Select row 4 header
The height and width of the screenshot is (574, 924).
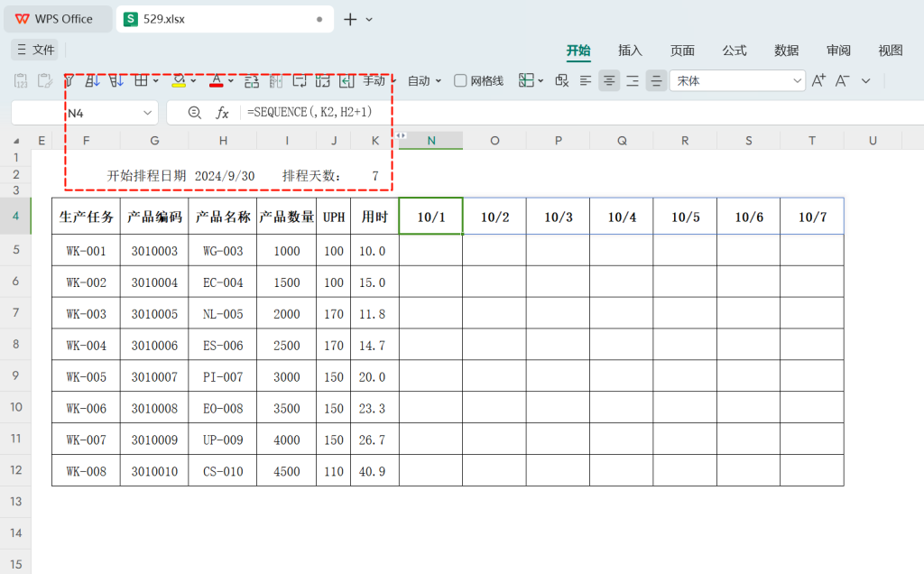[15, 216]
